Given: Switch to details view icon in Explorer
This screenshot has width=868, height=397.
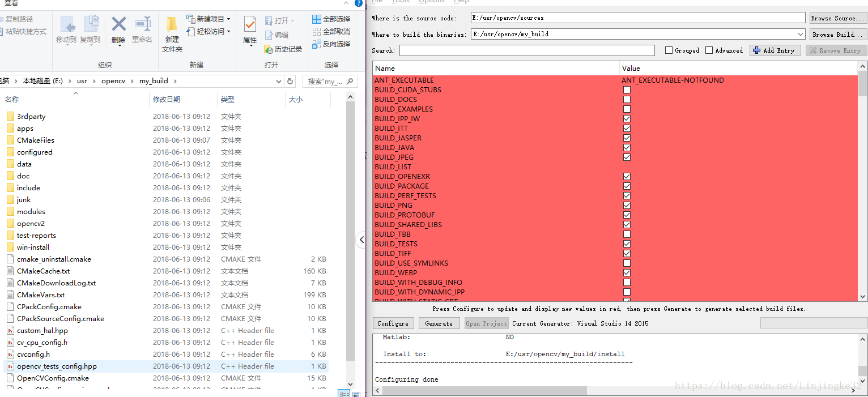Looking at the screenshot, I should pos(343,394).
